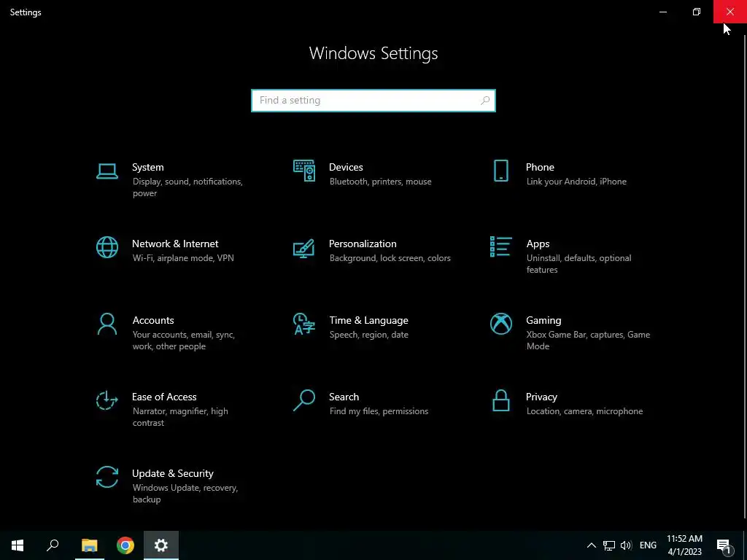Show hidden tray icons chevron
747x560 pixels.
(x=591, y=545)
